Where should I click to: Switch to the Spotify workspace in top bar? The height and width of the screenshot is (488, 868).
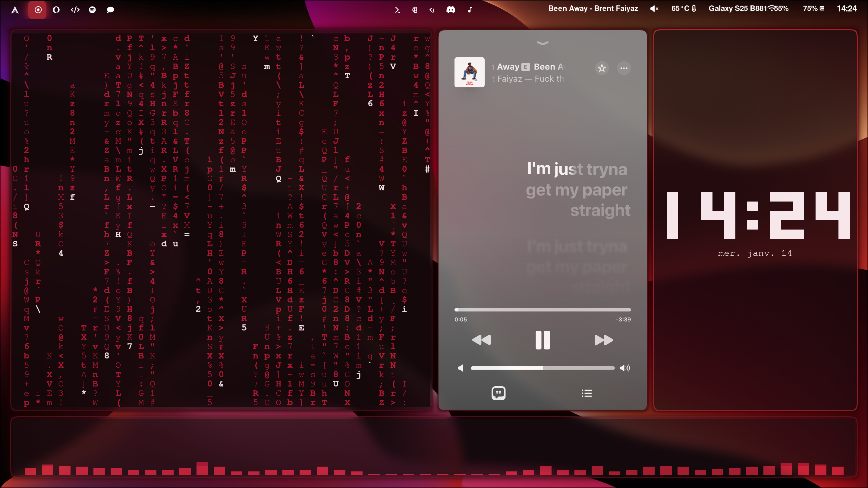pos(92,10)
